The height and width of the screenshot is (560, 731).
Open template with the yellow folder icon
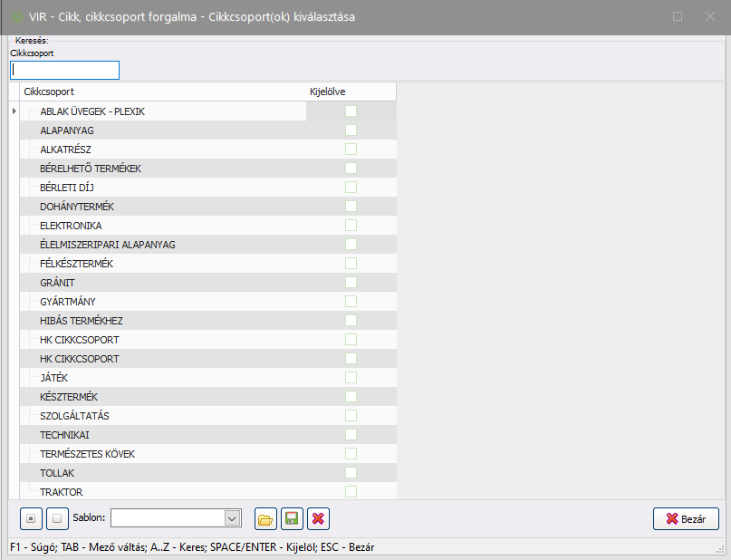point(265,518)
